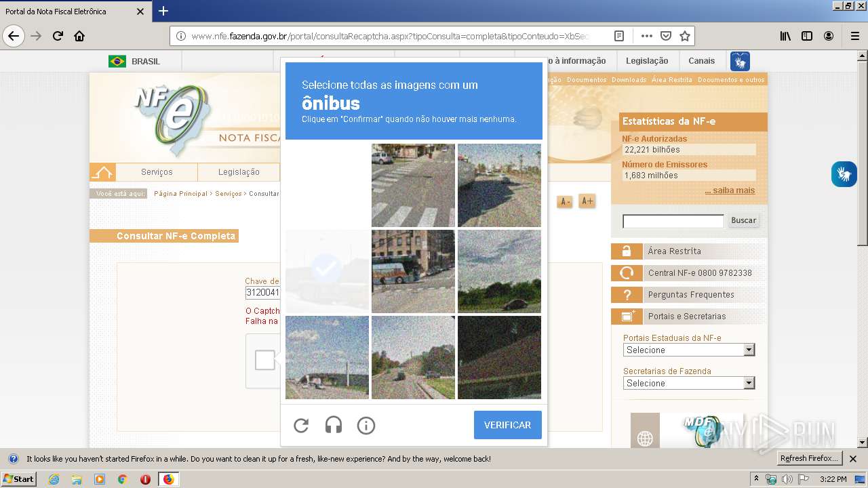Open Internet Explorer from the taskbar
This screenshot has height=488, width=868.
click(54, 479)
